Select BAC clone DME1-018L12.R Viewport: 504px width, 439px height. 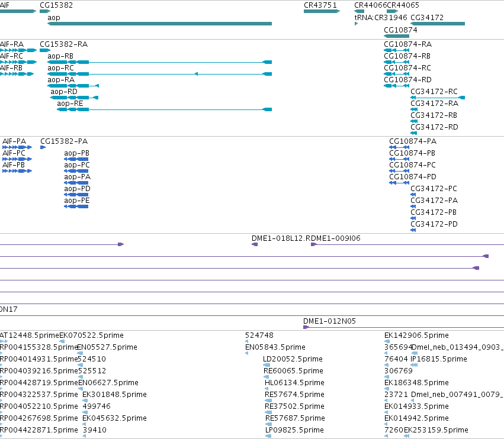(255, 244)
